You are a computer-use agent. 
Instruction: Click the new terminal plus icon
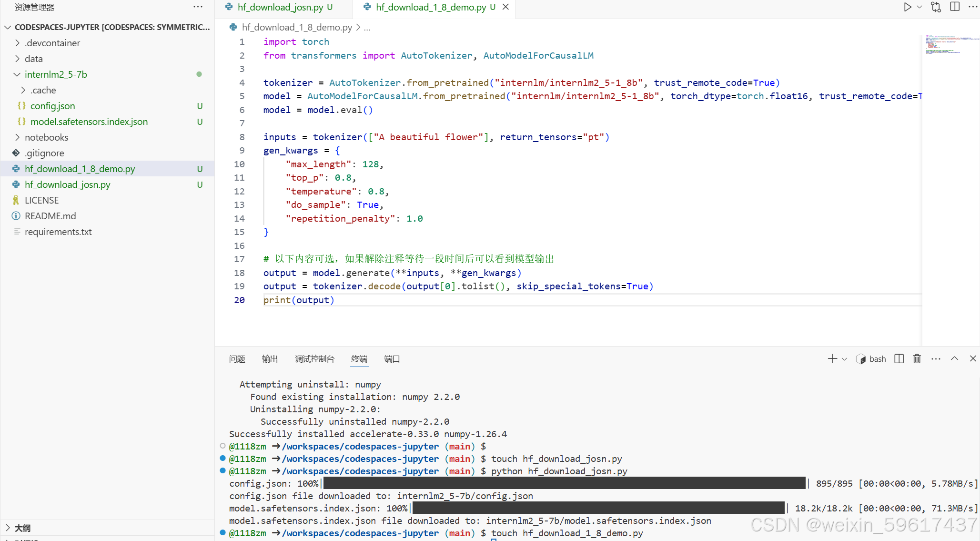pos(832,359)
